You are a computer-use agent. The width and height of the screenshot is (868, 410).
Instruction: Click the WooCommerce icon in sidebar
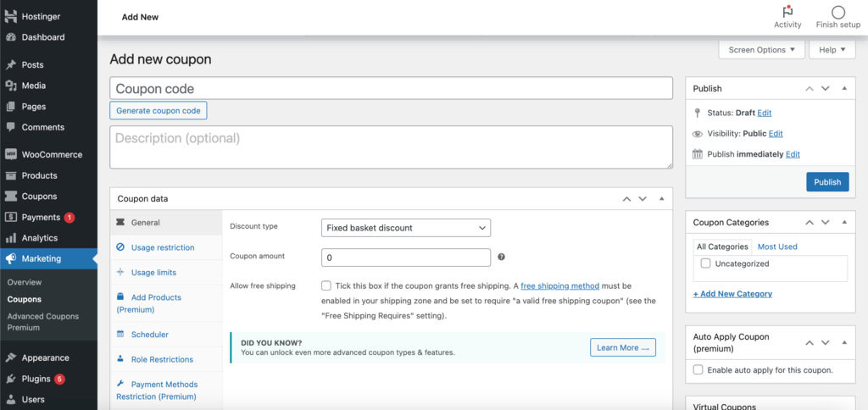point(10,155)
